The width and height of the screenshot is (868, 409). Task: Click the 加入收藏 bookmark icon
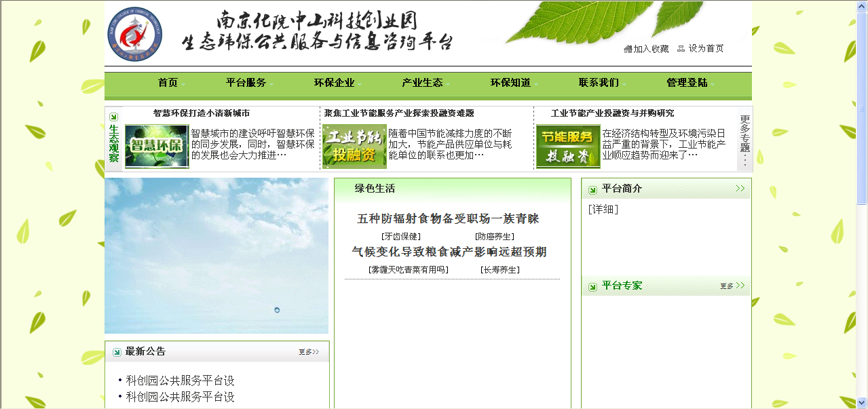[x=628, y=49]
